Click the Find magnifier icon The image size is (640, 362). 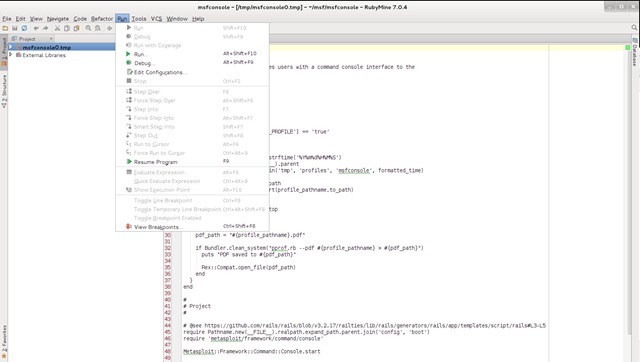(x=88, y=28)
